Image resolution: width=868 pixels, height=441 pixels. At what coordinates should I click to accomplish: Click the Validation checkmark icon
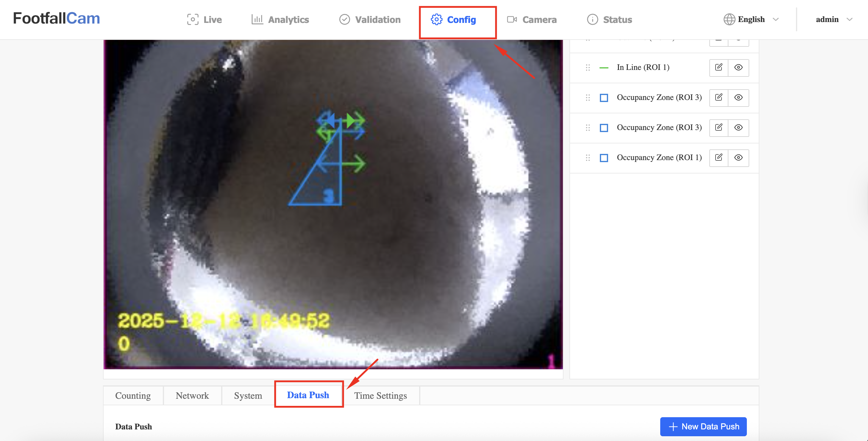click(344, 20)
